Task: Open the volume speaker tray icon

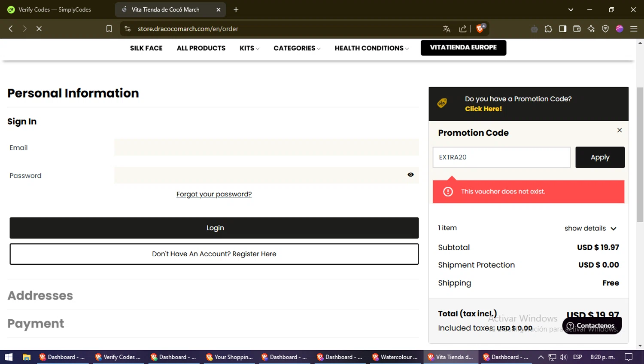Action: (x=563, y=357)
